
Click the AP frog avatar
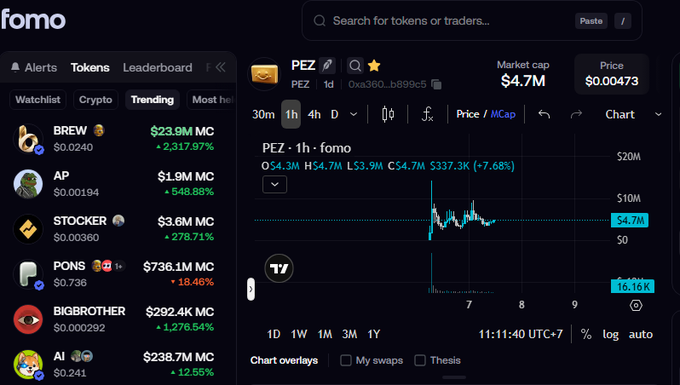(x=28, y=184)
